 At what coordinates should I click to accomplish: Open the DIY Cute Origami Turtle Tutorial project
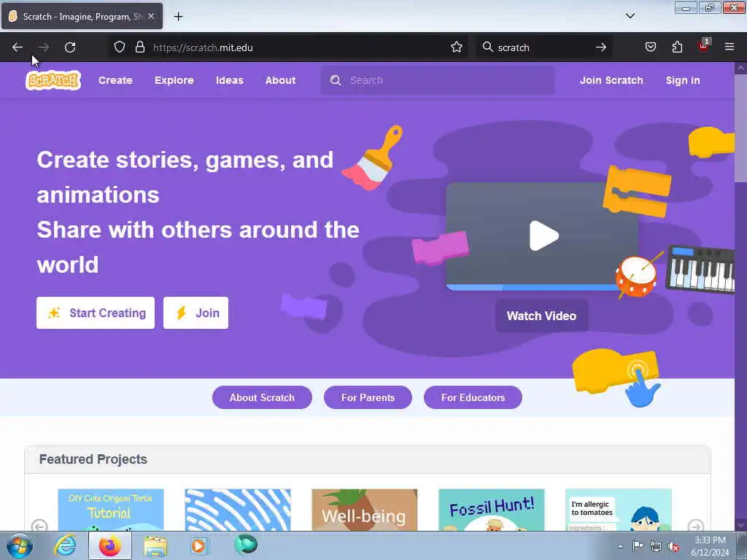(x=111, y=510)
